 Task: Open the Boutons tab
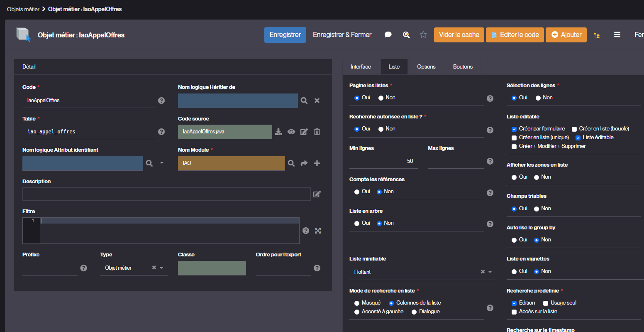pos(463,67)
